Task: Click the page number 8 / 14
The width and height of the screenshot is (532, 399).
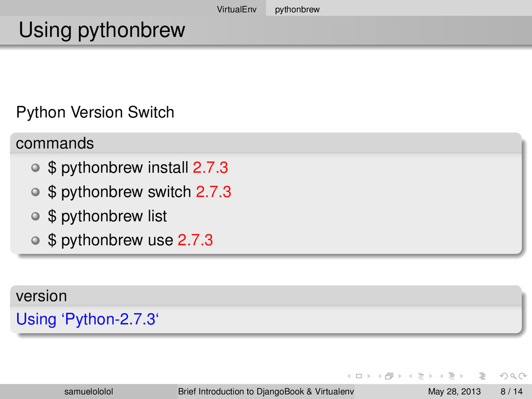Action: pyautogui.click(x=510, y=391)
